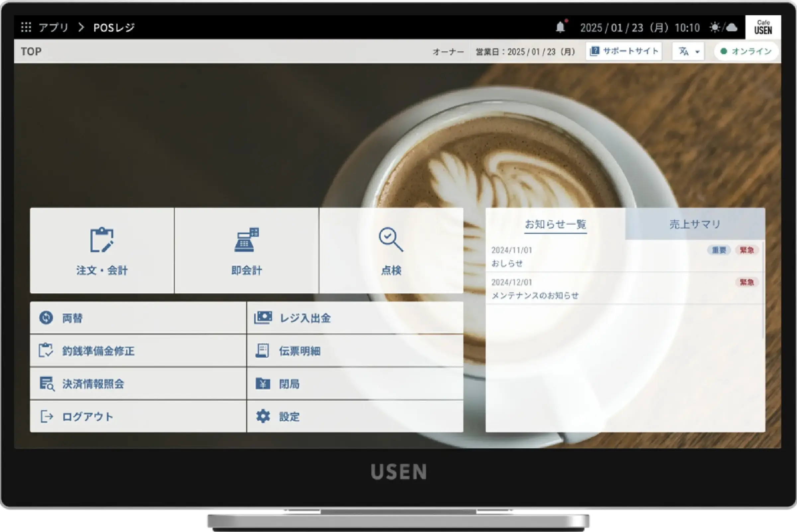Click the weather sun and cloud icon
The width and height of the screenshot is (797, 532).
tap(723, 27)
